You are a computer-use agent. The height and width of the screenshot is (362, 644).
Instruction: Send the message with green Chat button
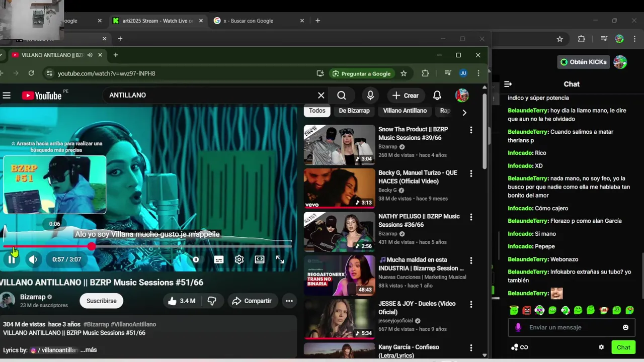click(623, 347)
